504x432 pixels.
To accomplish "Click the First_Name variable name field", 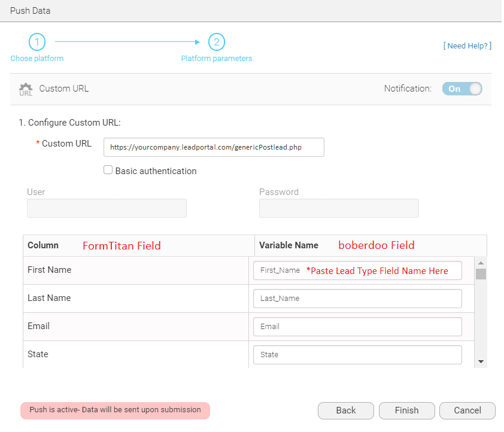I will pos(357,270).
